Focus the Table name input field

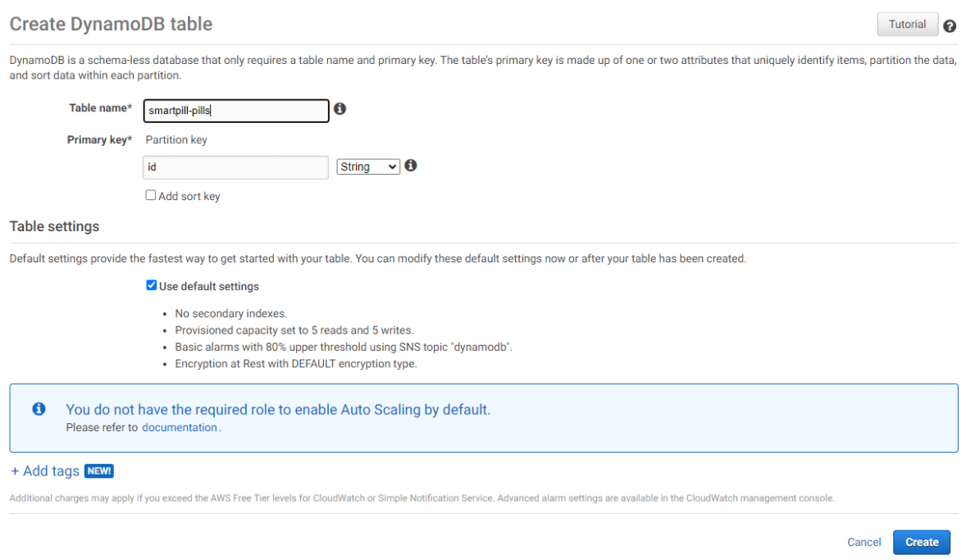click(235, 111)
